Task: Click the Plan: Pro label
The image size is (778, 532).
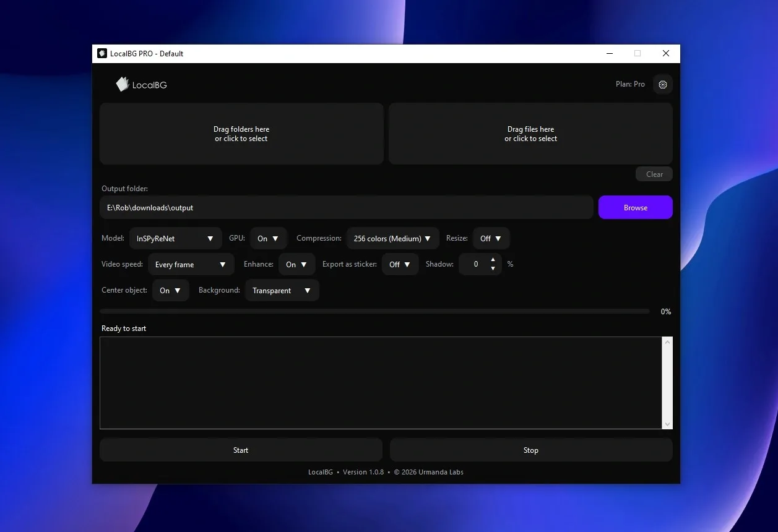Action: (630, 84)
